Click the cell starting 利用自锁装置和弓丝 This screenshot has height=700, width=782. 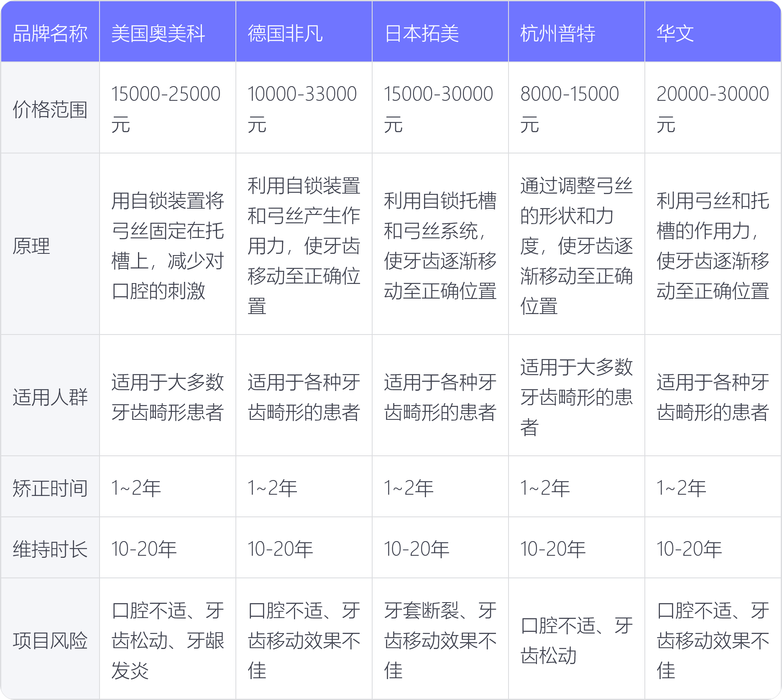pos(304,244)
